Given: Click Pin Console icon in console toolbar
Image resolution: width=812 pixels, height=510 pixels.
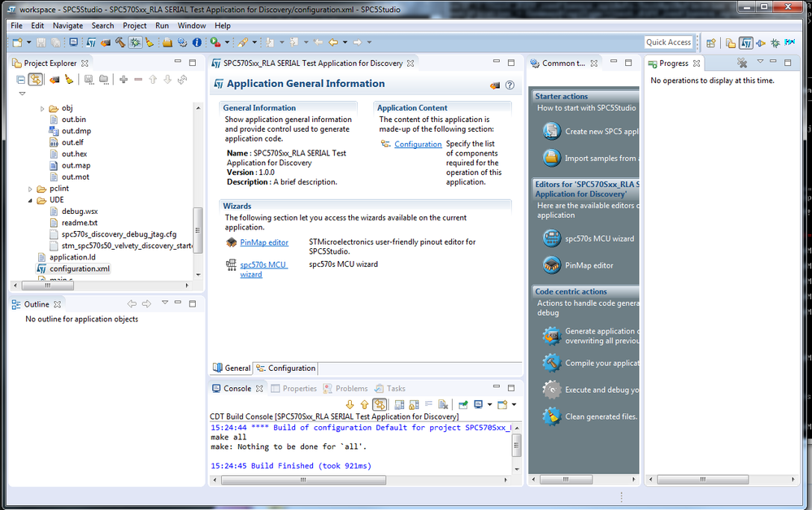Looking at the screenshot, I should click(463, 404).
